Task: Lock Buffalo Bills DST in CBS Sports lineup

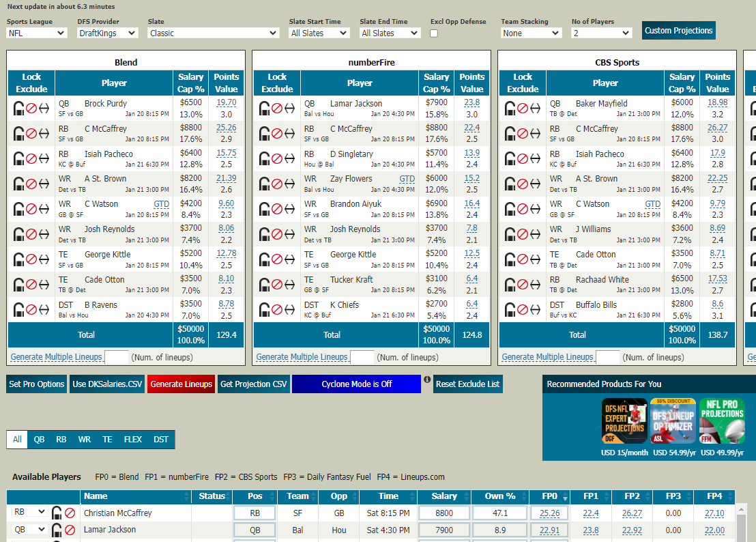Action: tap(510, 310)
